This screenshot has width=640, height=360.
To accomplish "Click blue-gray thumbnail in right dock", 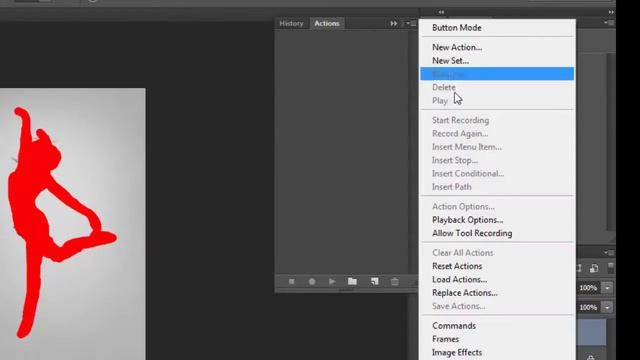I will click(592, 332).
